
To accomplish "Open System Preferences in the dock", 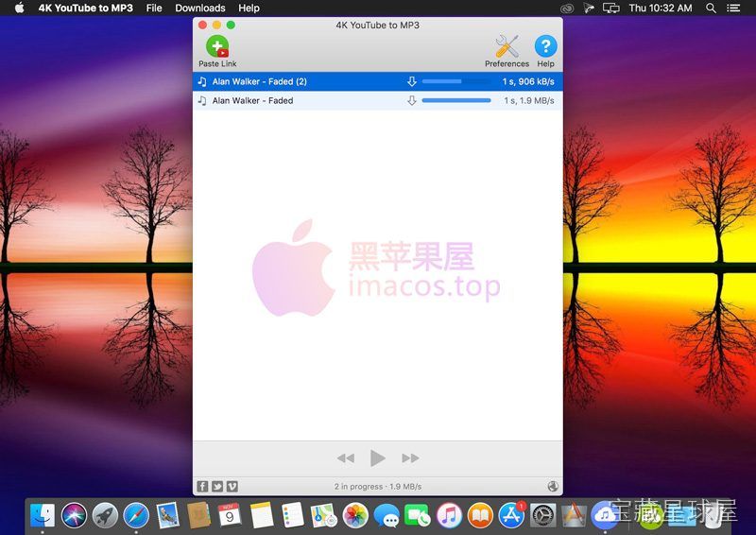I will (542, 515).
